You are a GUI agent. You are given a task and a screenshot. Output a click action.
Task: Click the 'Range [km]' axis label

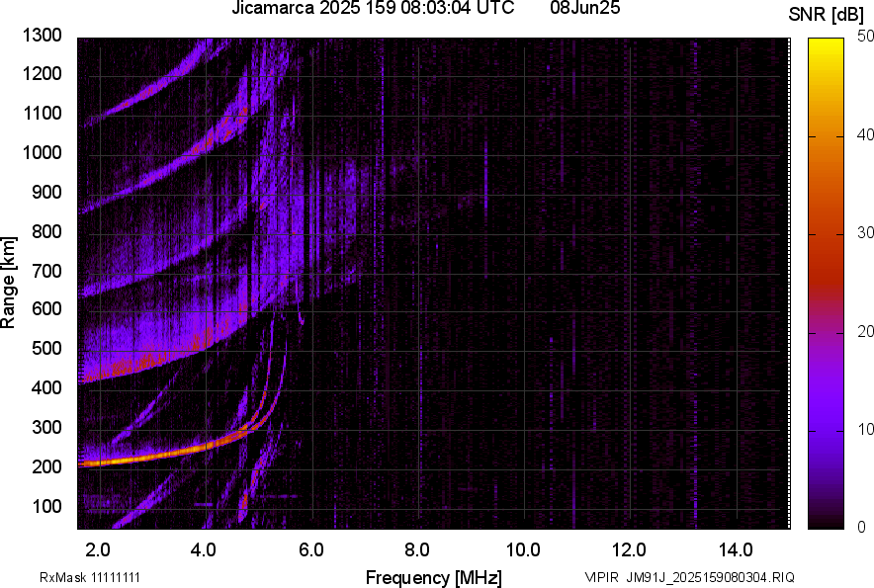(8, 283)
